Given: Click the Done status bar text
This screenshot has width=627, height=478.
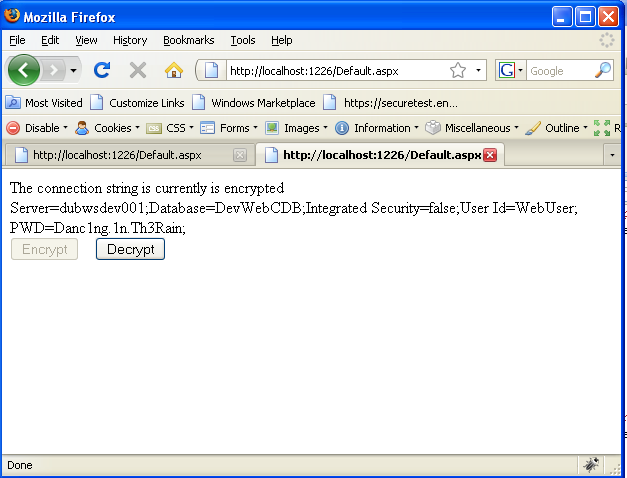Looking at the screenshot, I should [20, 465].
